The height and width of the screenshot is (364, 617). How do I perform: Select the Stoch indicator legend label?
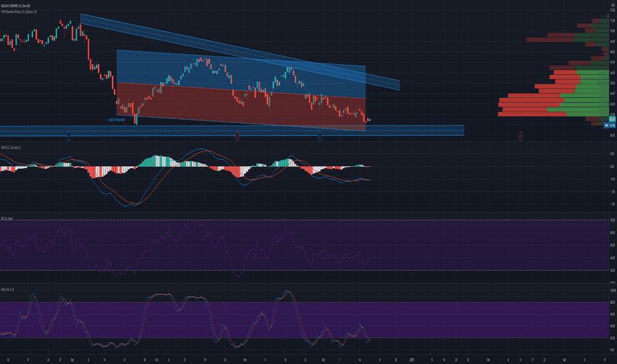pyautogui.click(x=7, y=289)
